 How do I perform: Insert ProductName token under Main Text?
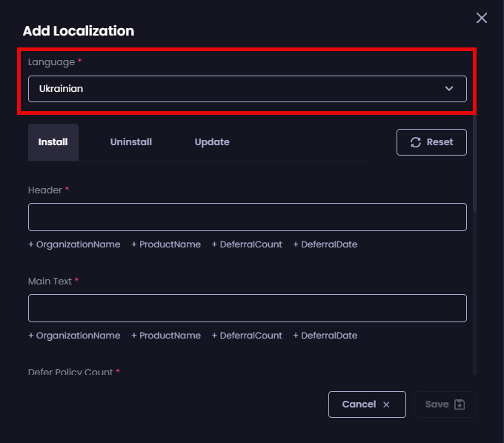tap(166, 336)
